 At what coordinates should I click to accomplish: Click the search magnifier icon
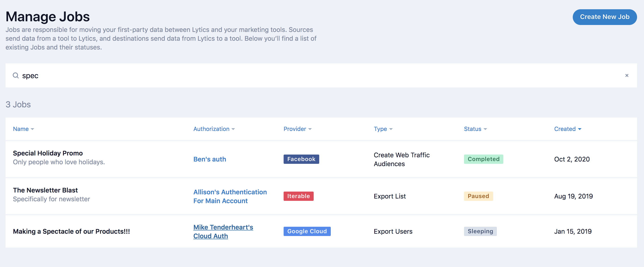[x=16, y=75]
